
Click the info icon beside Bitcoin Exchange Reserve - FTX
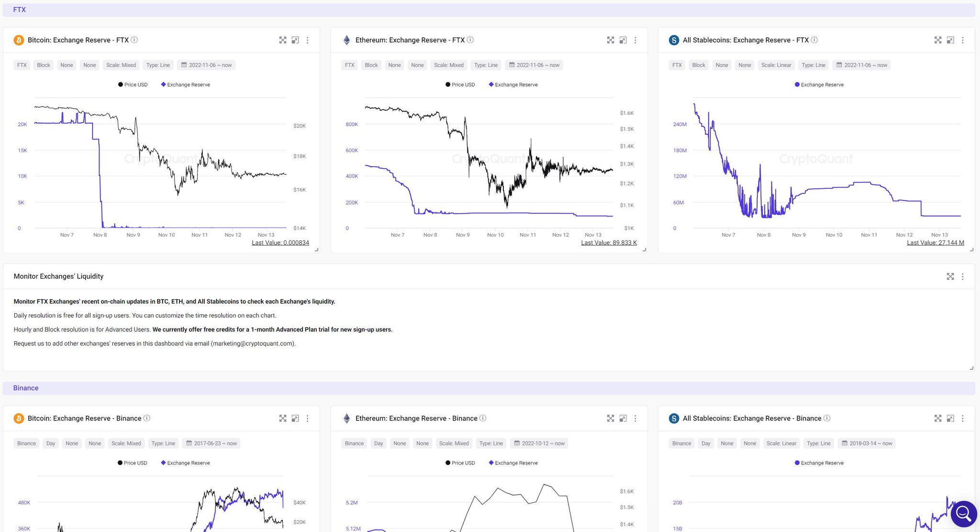coord(134,40)
